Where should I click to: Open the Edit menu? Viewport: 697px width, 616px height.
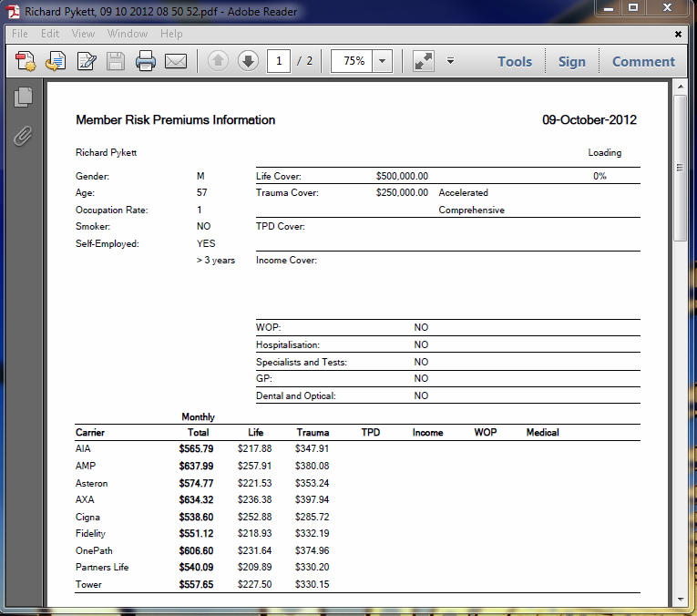50,34
